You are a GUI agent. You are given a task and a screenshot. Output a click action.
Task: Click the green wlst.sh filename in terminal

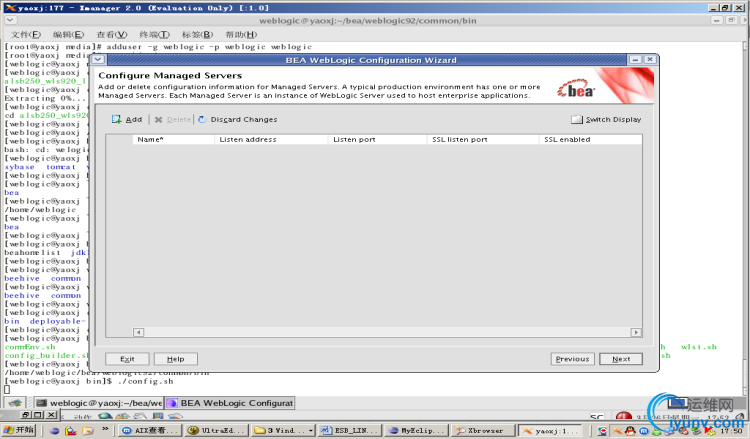(699, 347)
